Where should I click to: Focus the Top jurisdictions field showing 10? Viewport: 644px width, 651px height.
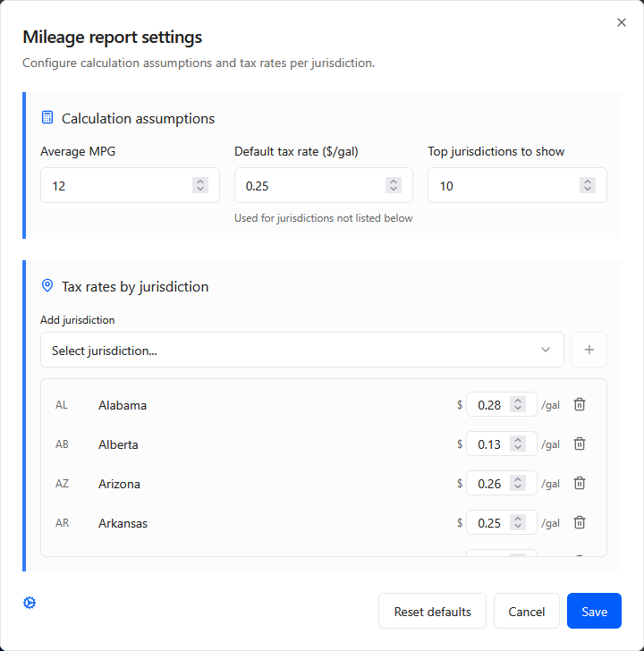pyautogui.click(x=517, y=185)
